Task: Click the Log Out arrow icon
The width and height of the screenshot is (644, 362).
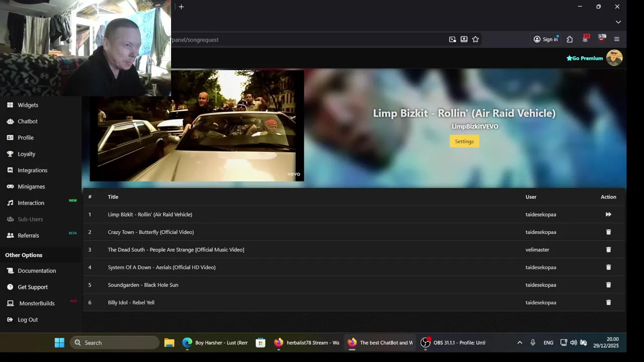Action: (10, 320)
